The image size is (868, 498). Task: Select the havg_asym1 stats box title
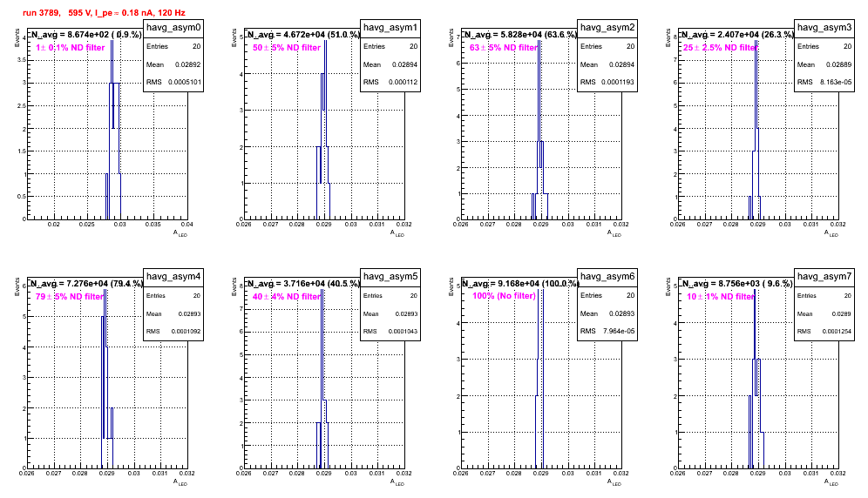coord(390,28)
